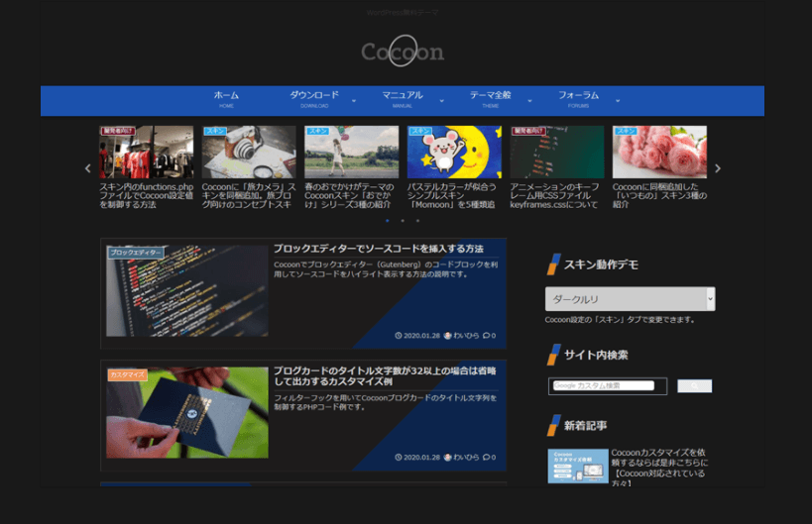812x524 pixels.
Task: Click author avatar on カスタマイズ article
Action: coord(448,457)
